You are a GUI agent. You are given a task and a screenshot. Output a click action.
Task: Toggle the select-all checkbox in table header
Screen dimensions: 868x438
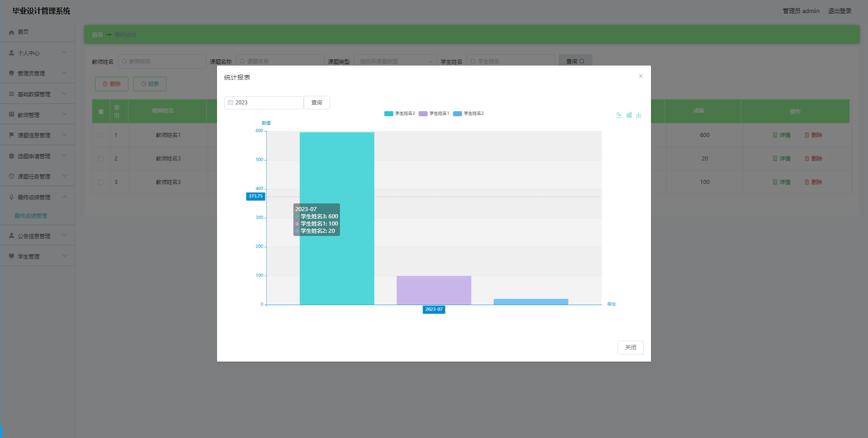pyautogui.click(x=101, y=112)
